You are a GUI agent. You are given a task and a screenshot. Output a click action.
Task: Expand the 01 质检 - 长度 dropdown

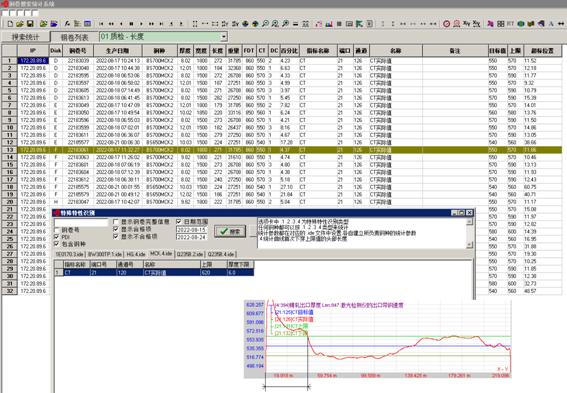pos(224,37)
